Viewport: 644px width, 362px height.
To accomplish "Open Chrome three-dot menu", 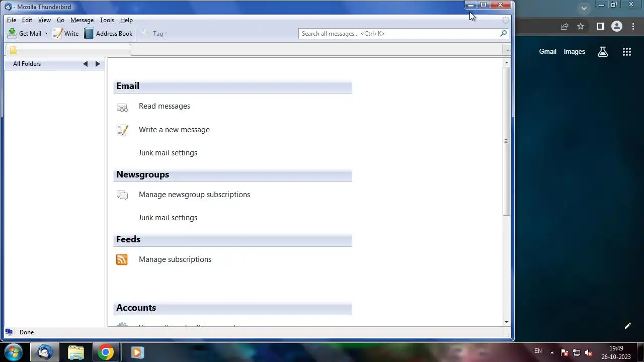I will (x=633, y=26).
